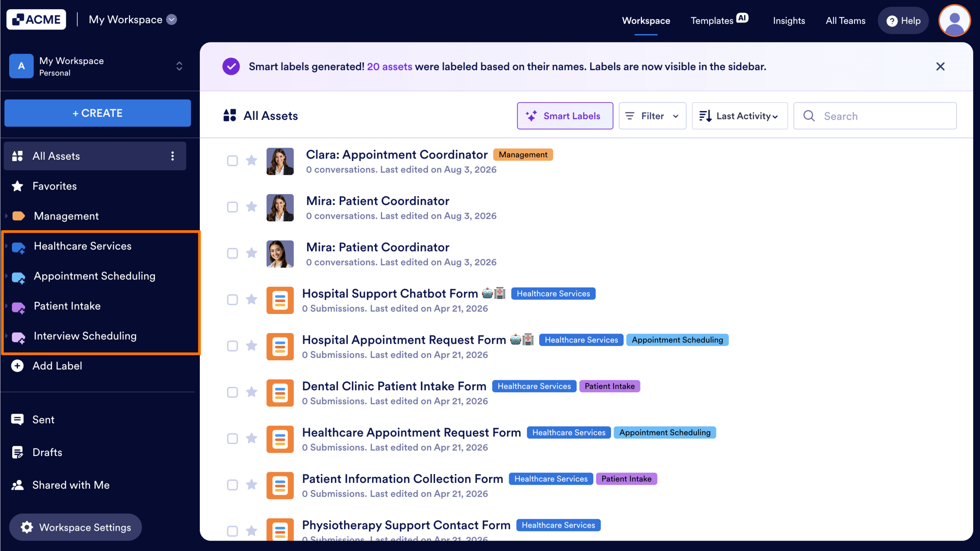Star the Physiotherapy Support Contact Form
The height and width of the screenshot is (551, 980).
[252, 531]
